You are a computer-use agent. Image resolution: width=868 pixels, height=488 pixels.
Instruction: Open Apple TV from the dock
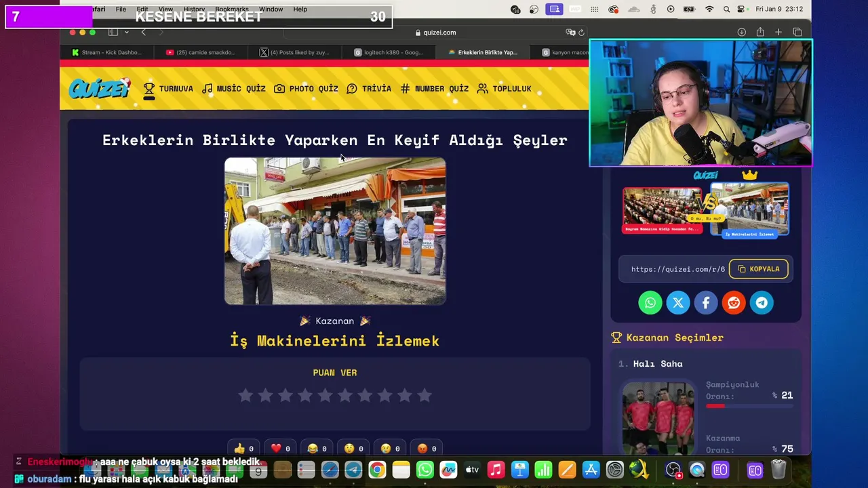tap(472, 470)
